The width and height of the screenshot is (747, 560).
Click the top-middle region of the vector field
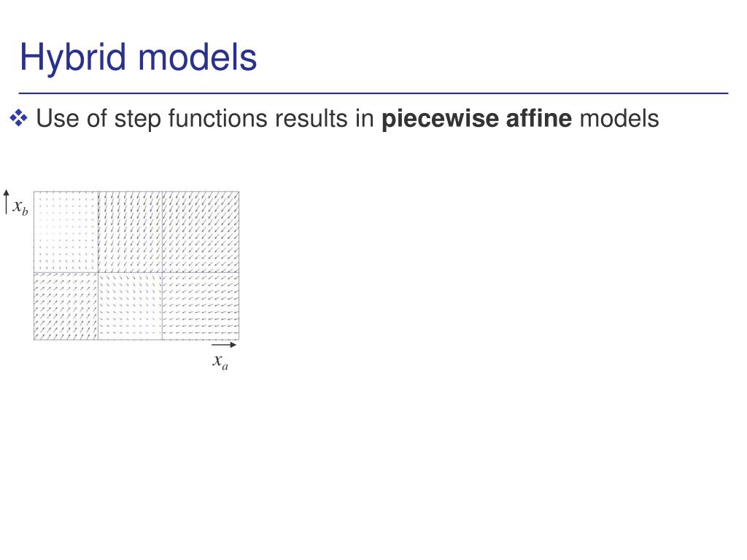point(130,231)
